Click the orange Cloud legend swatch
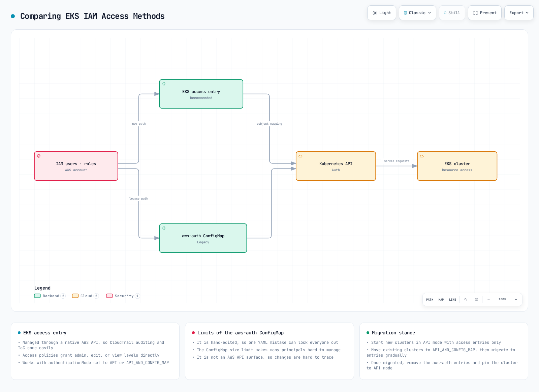 tap(75, 296)
